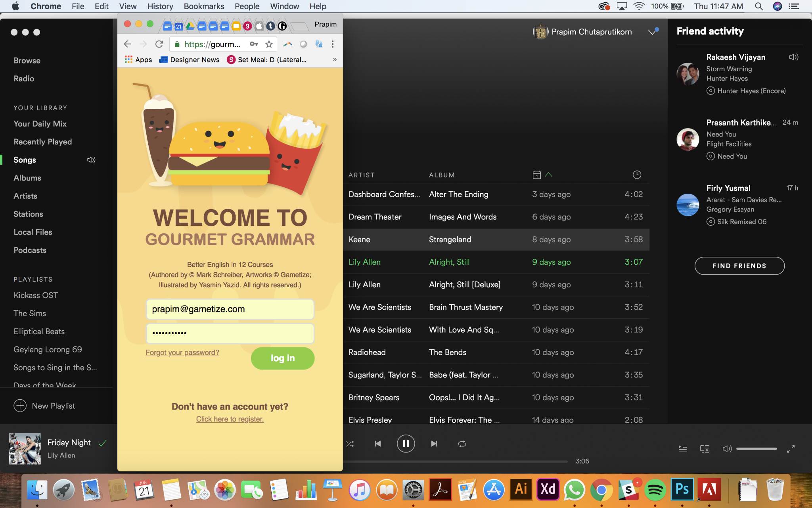Screen dimensions: 812x508
Task: Open Rakaesh Vijayan friend avatar
Action: click(x=688, y=74)
